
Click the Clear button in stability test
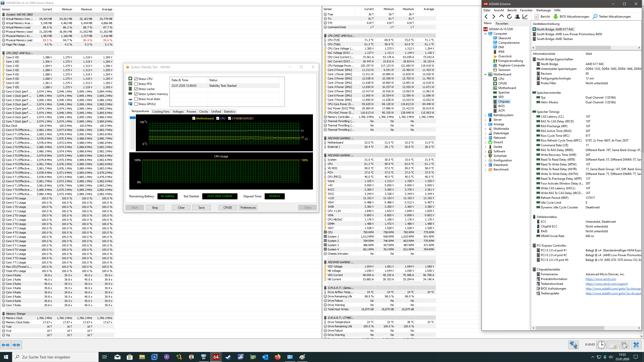181,208
